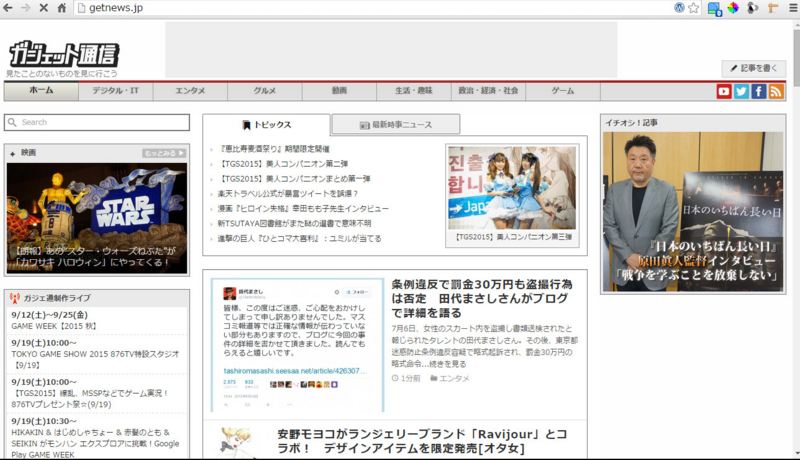Focus the Search input field

click(97, 122)
